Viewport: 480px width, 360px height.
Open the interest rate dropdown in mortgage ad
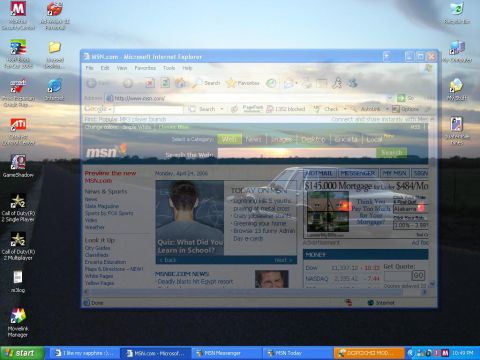[x=411, y=225]
